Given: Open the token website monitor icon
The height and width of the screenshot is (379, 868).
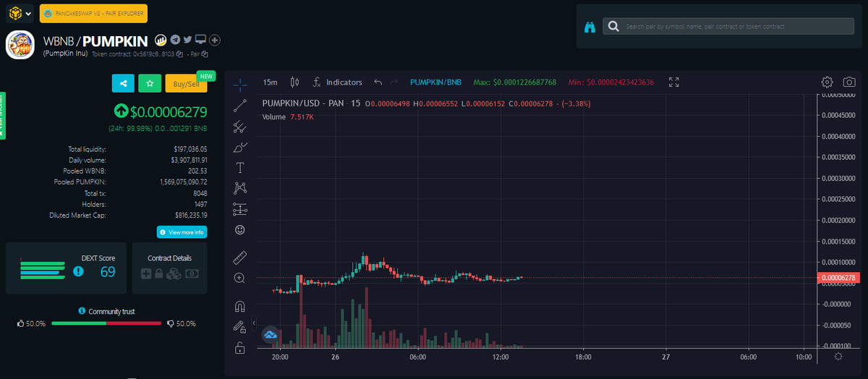Looking at the screenshot, I should [201, 39].
